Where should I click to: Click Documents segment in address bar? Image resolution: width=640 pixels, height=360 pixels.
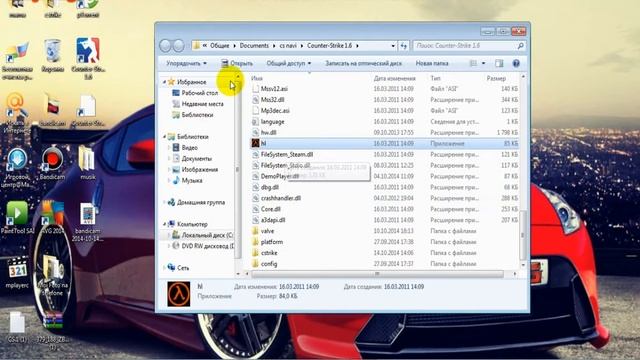[254, 46]
